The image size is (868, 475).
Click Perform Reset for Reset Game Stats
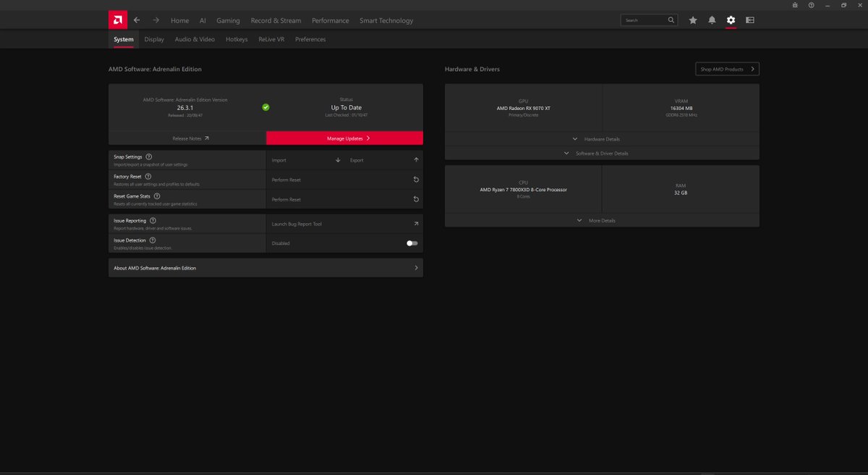(x=286, y=199)
